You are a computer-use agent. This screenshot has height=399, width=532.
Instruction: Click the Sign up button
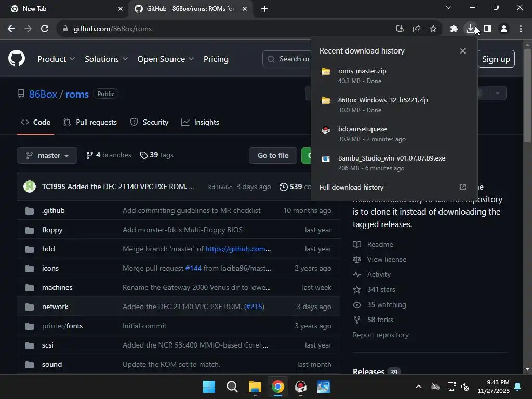[496, 59]
